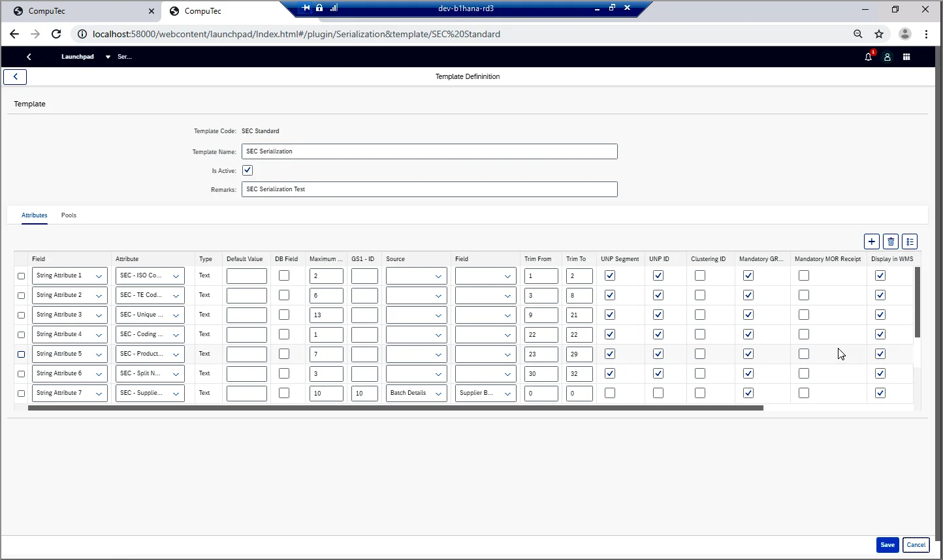Click the Mandatory MOR Receipt column header
The height and width of the screenshot is (560, 943).
(x=827, y=259)
